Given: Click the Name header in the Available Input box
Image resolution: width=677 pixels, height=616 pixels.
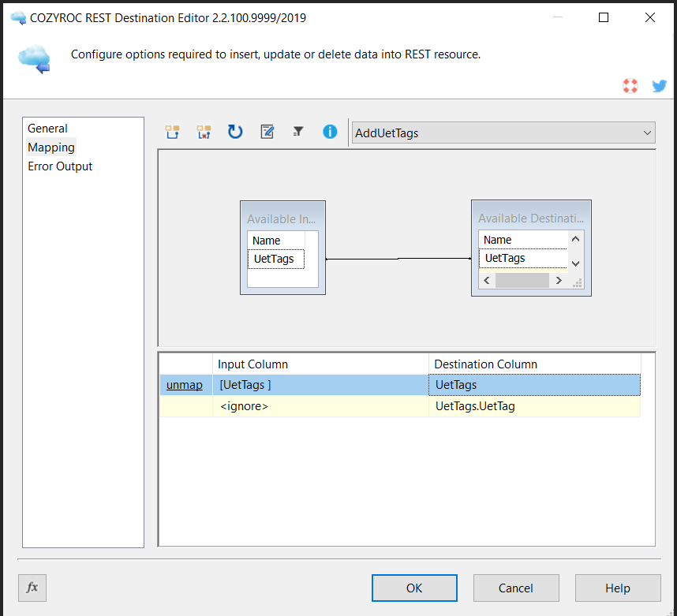Looking at the screenshot, I should point(276,241).
